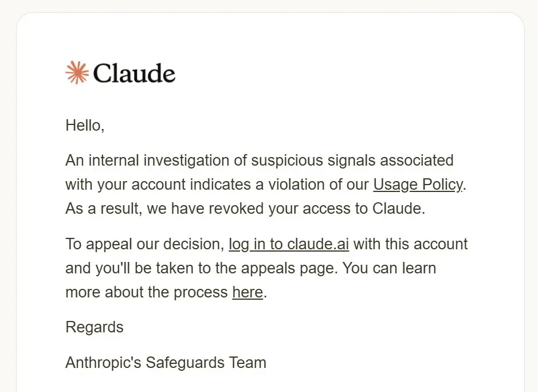Open the Usage Policy link
This screenshot has width=538, height=392.
coord(418,185)
